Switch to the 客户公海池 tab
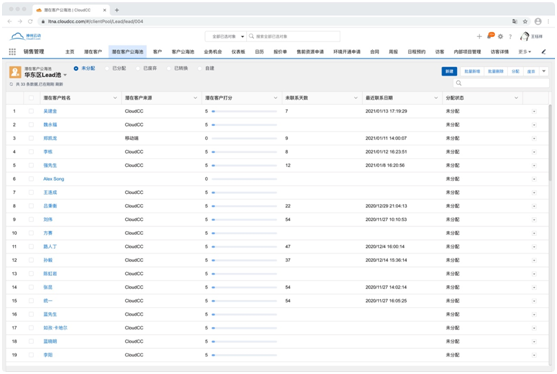 coord(183,52)
